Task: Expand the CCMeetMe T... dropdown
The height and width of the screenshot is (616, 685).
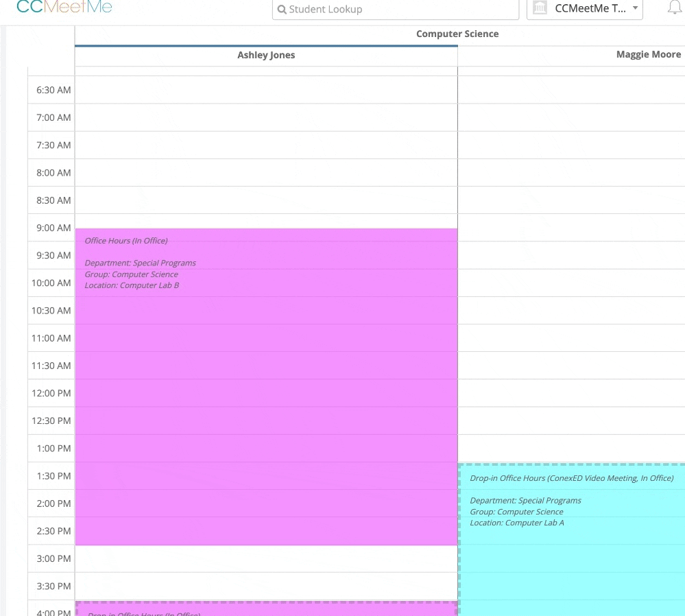Action: click(584, 8)
